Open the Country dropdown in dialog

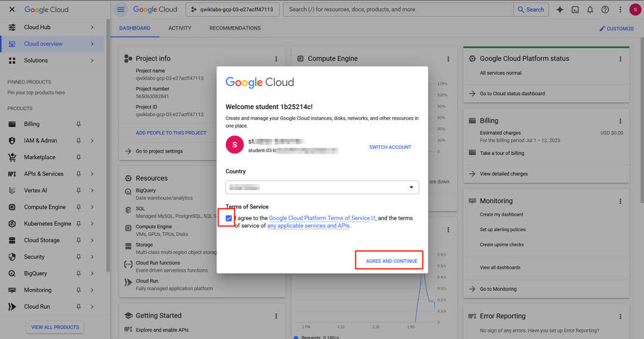tap(322, 188)
